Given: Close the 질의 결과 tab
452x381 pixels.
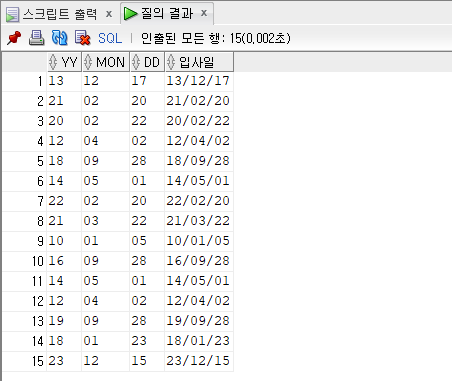Looking at the screenshot, I should [x=204, y=13].
